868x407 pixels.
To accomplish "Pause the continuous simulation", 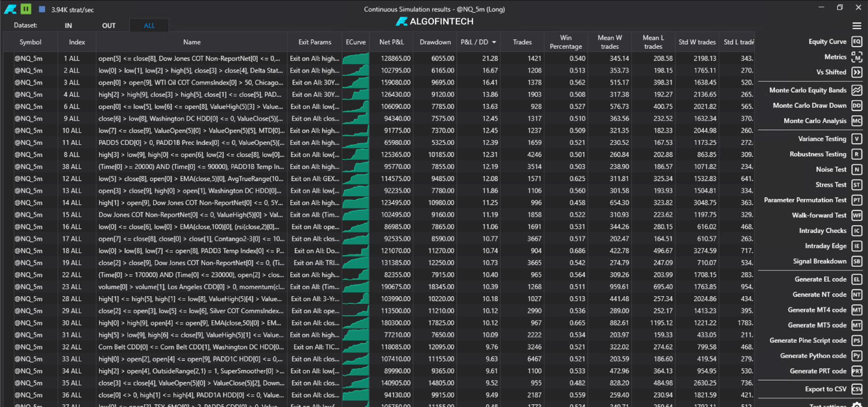I will (x=26, y=9).
